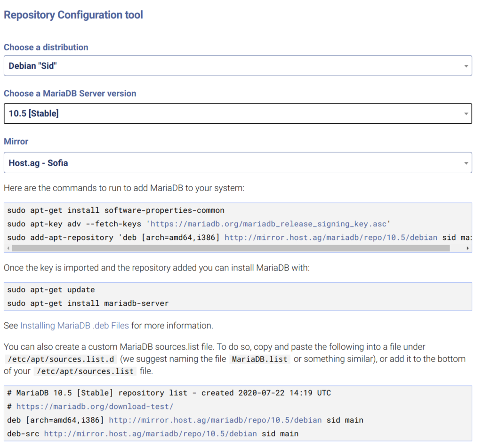Click the horizontal scrollbar thumb in the commands box
Screen dimensions: 482x448
(231, 248)
